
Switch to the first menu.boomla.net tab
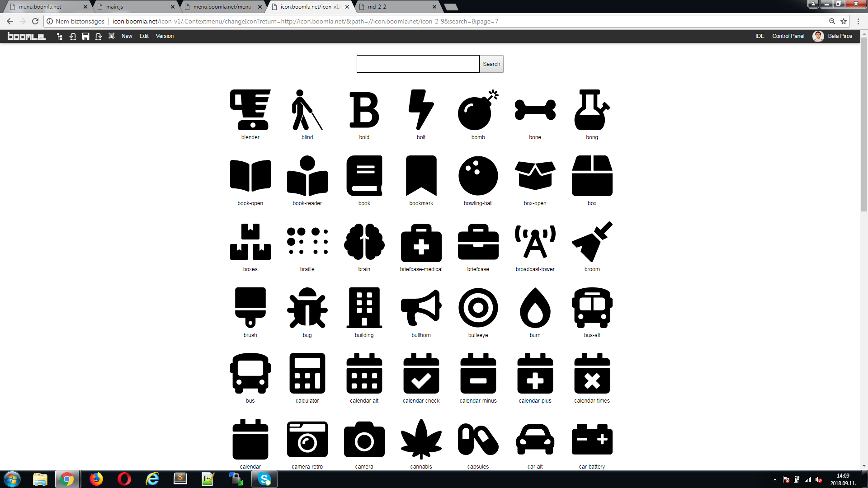pos(48,7)
